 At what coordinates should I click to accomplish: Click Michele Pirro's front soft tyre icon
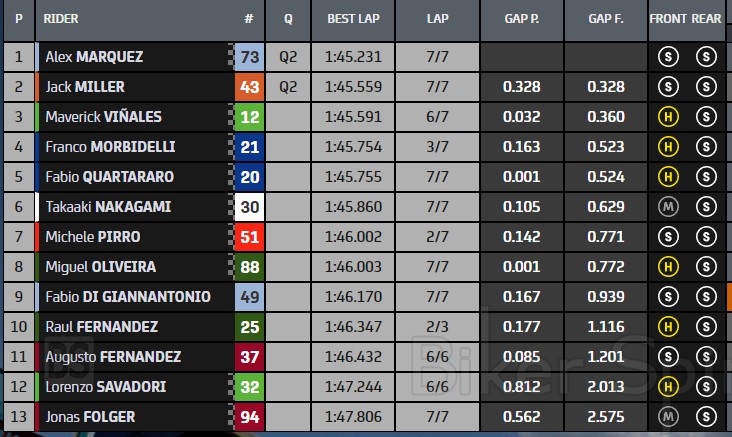[x=667, y=237]
